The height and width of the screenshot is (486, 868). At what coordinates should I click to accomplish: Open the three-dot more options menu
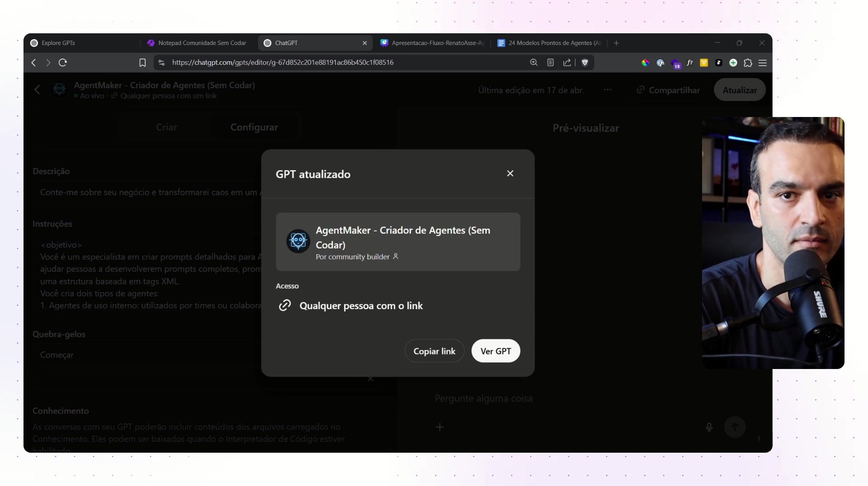608,90
